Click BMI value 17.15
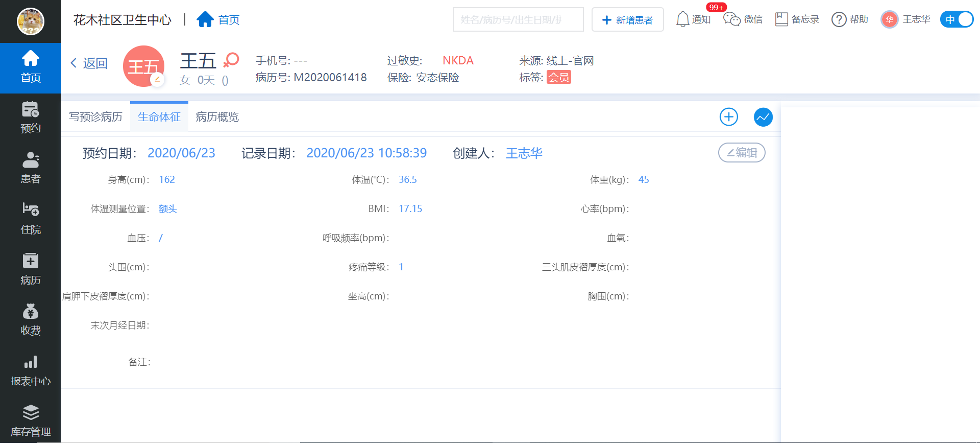 (410, 208)
